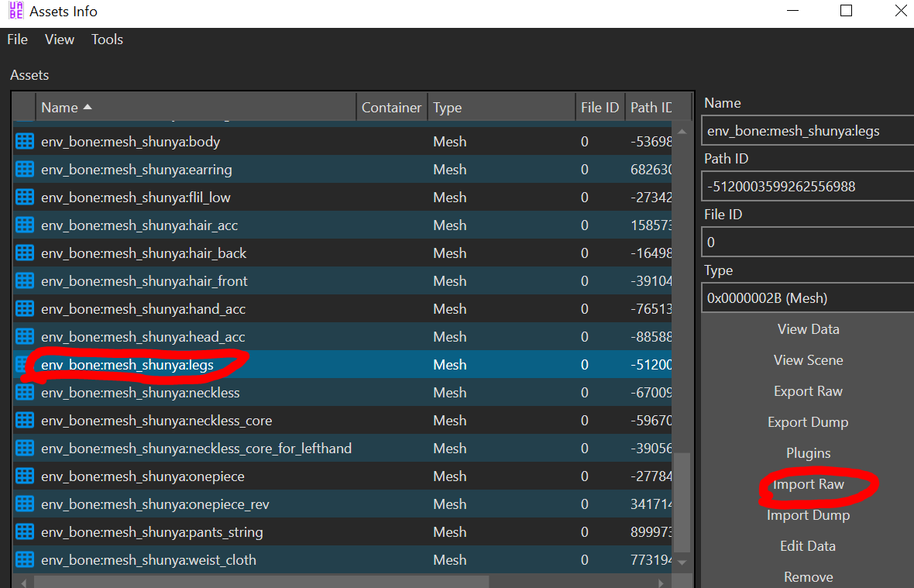Screen dimensions: 914x588
Task: Minimize the Assets Info window
Action: click(792, 11)
